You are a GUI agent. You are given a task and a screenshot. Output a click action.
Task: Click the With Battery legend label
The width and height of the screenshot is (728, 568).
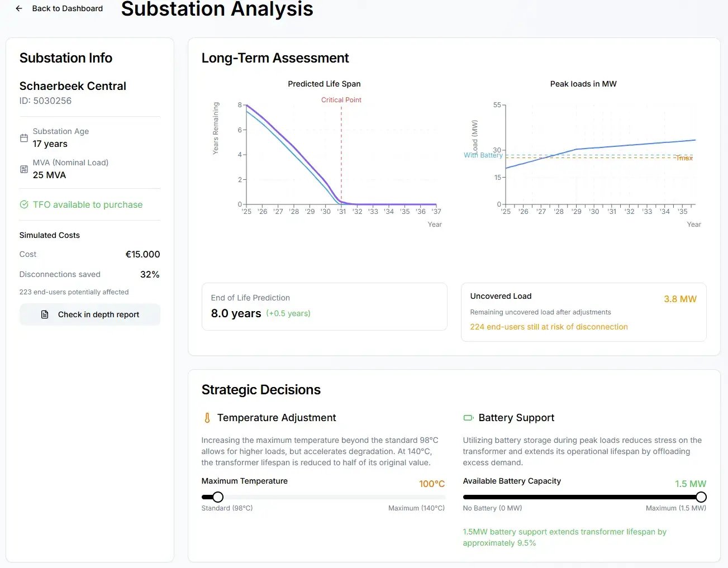483,155
